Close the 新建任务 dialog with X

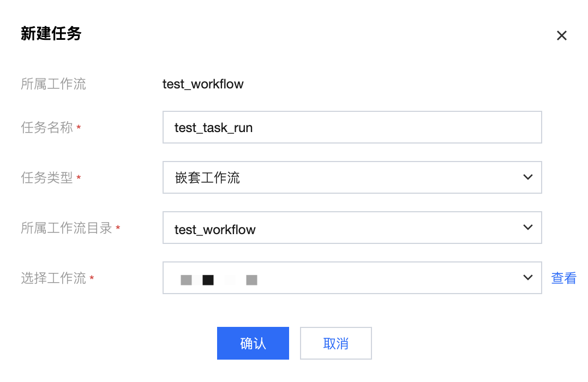561,35
